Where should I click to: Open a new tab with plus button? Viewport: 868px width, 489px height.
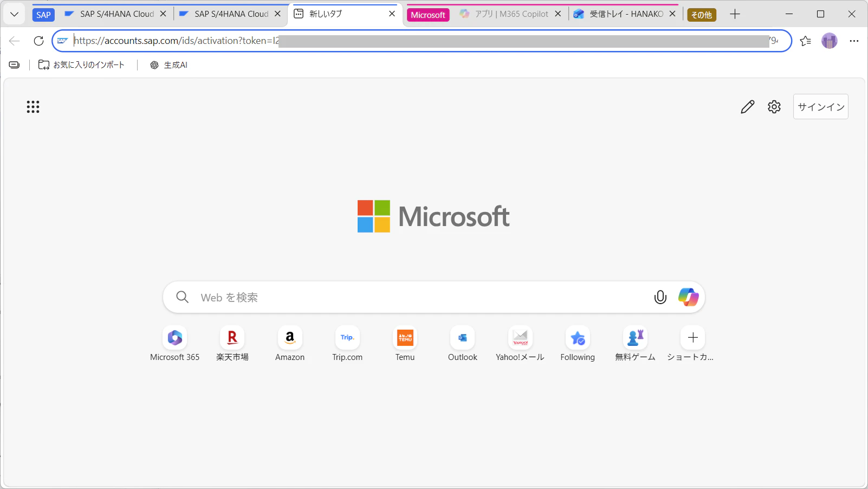click(x=735, y=14)
